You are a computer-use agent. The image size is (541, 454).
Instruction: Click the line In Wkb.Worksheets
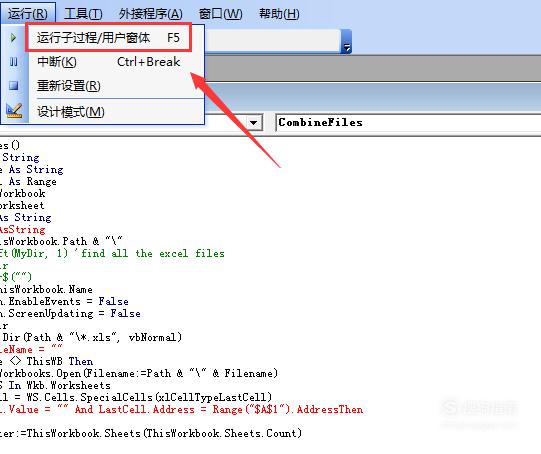(x=55, y=385)
